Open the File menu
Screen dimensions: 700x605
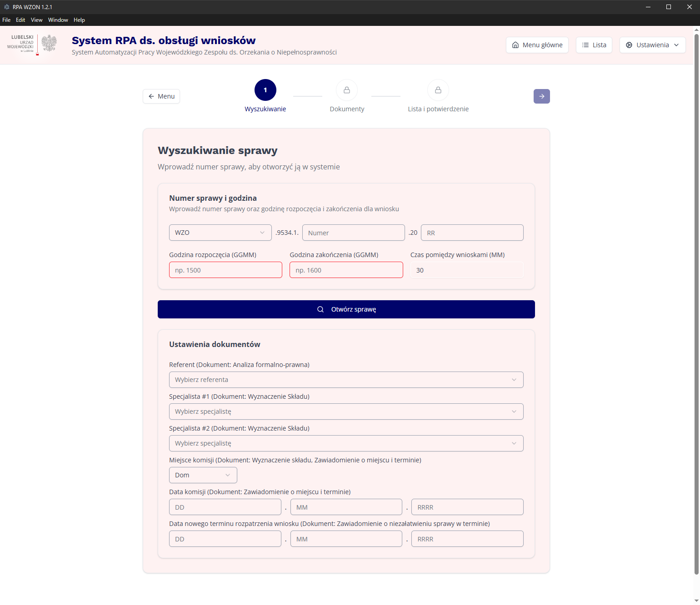point(6,20)
